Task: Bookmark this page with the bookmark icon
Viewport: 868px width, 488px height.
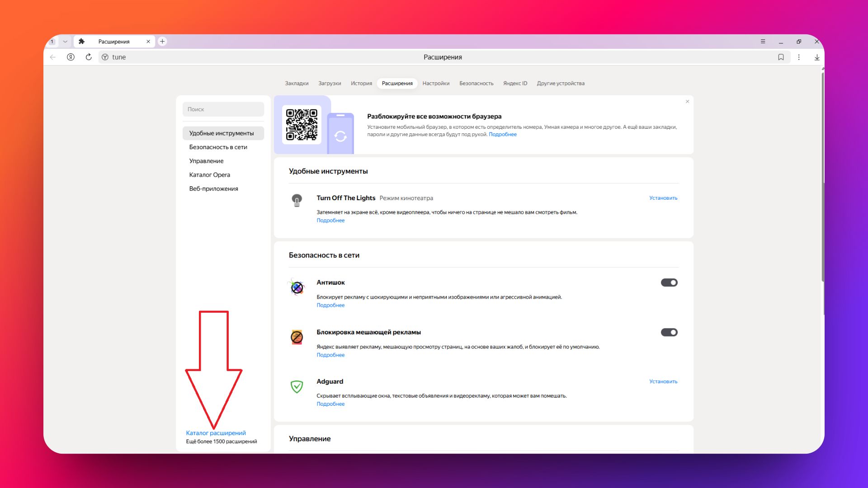Action: click(x=781, y=57)
